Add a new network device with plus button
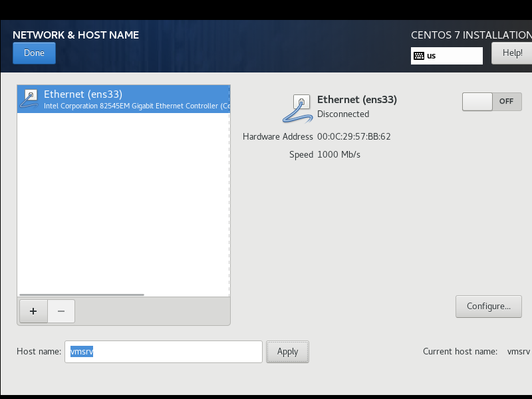532x399 pixels. pyautogui.click(x=33, y=311)
